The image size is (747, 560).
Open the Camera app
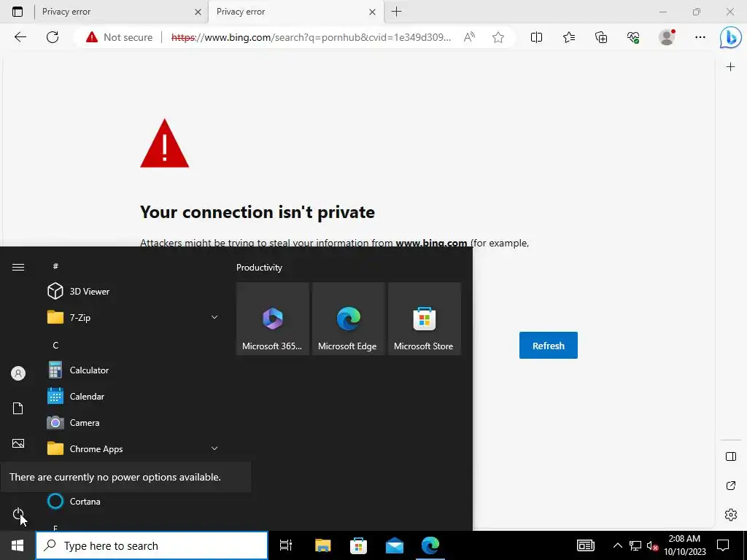[133, 422]
